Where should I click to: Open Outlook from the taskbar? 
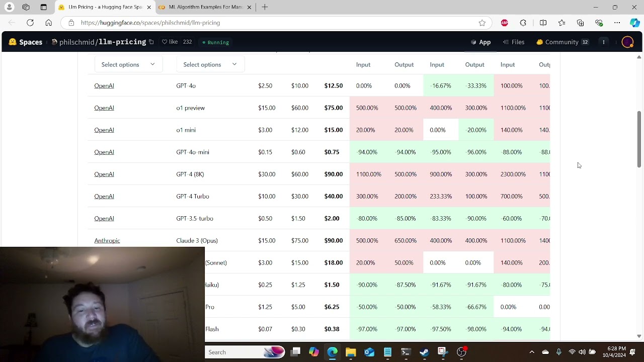tap(369, 352)
